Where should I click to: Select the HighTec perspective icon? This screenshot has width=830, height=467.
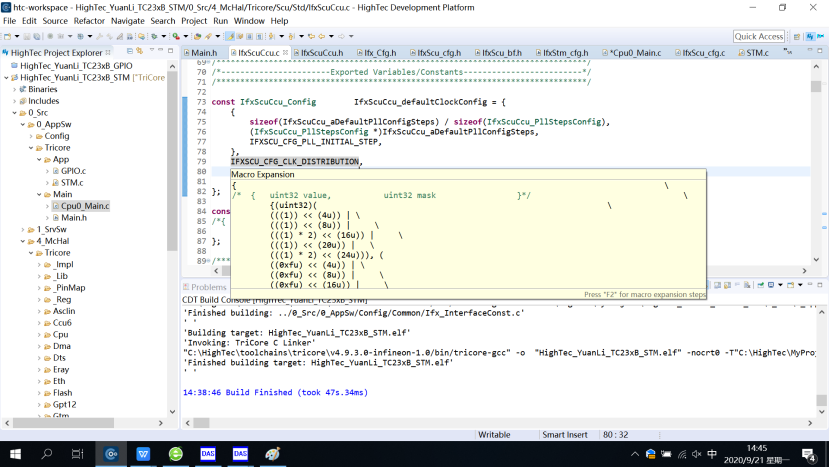coord(810,37)
